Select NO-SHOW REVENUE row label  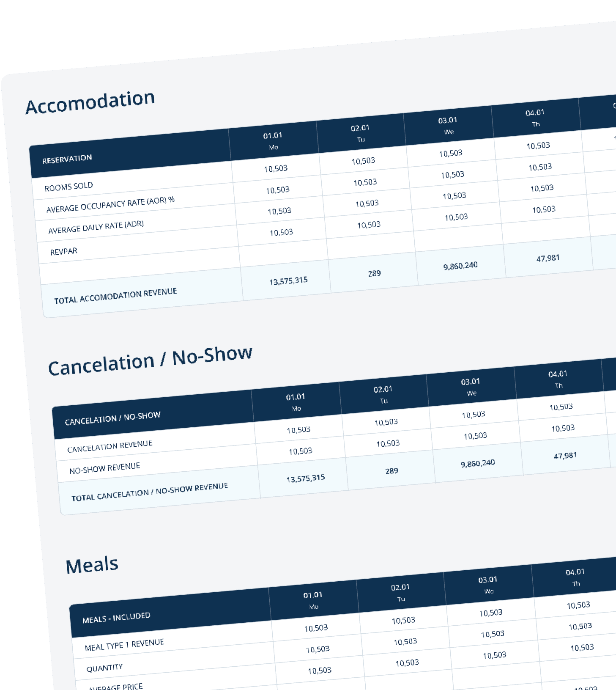pyautogui.click(x=104, y=468)
